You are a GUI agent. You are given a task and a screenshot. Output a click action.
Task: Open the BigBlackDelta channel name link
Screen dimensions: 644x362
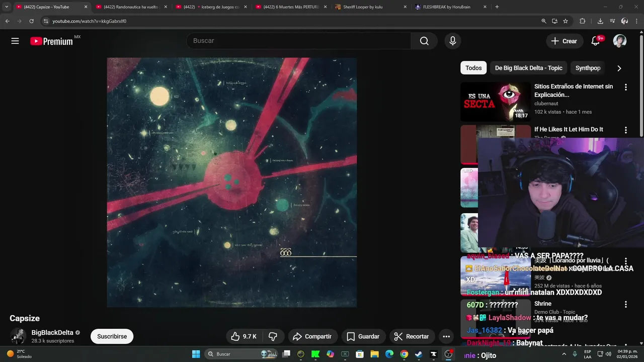coord(52,333)
